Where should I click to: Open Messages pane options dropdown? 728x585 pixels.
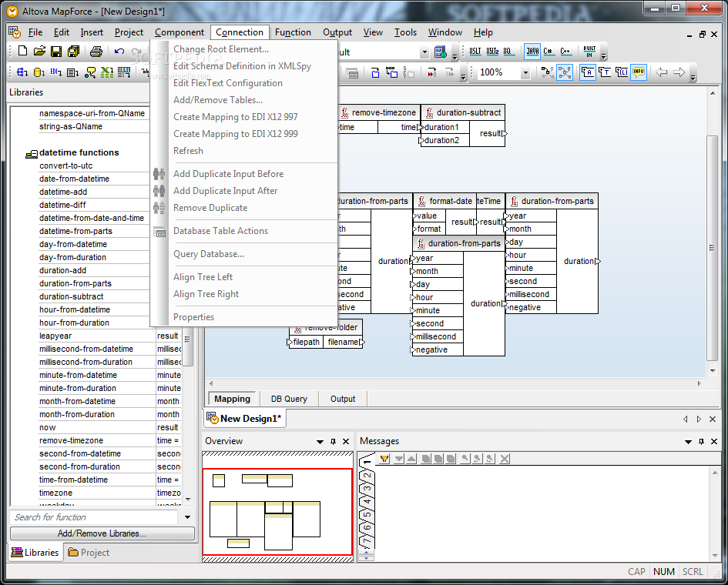click(x=688, y=442)
